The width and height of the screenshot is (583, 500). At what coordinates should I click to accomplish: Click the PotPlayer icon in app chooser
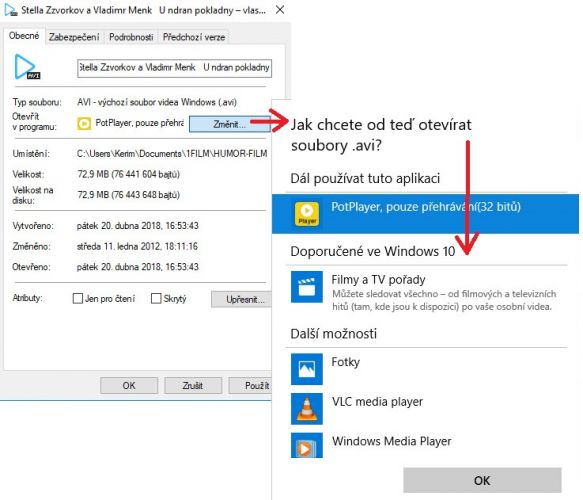pos(307,214)
